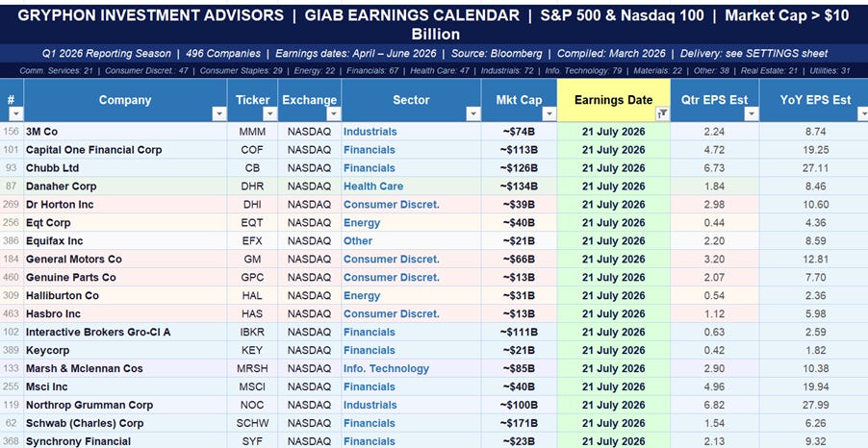Open the Sector column filter dropdown
This screenshot has height=448, width=868.
pyautogui.click(x=473, y=114)
